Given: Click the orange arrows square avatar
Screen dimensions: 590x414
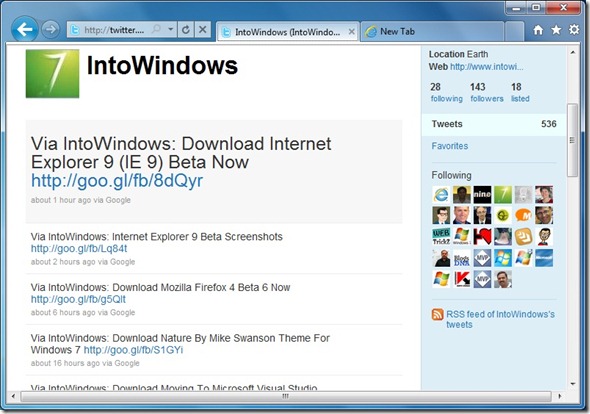Looking at the screenshot, I should [523, 237].
